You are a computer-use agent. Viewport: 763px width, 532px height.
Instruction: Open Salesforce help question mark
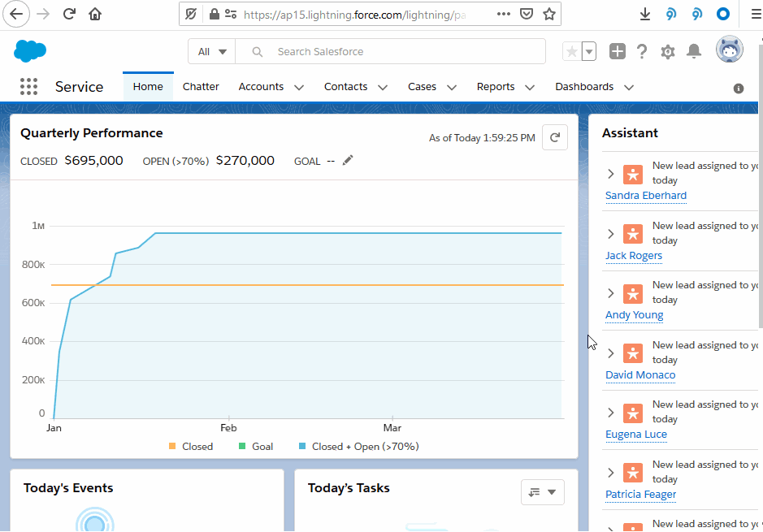(x=642, y=51)
